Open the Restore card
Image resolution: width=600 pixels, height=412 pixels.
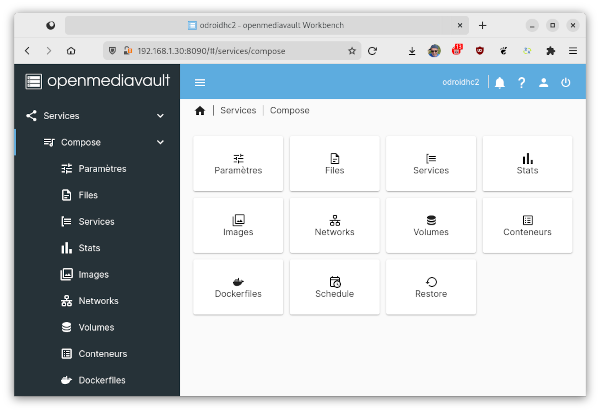pyautogui.click(x=431, y=287)
